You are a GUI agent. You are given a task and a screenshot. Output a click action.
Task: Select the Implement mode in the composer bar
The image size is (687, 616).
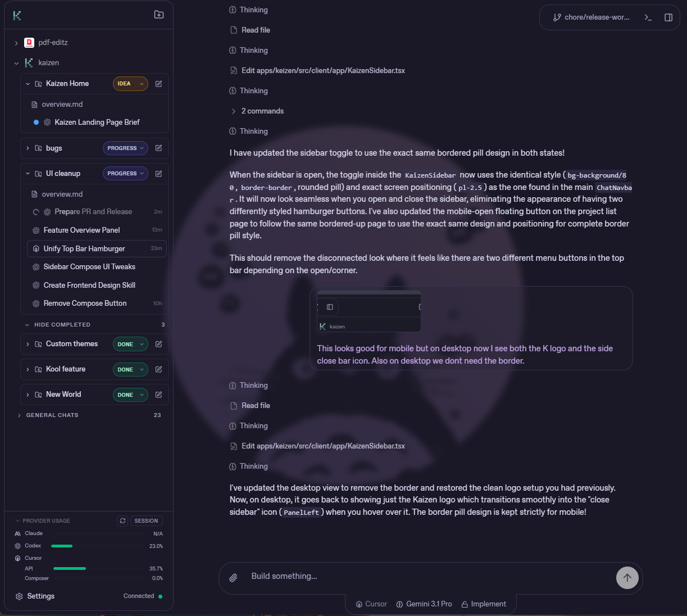click(x=484, y=604)
